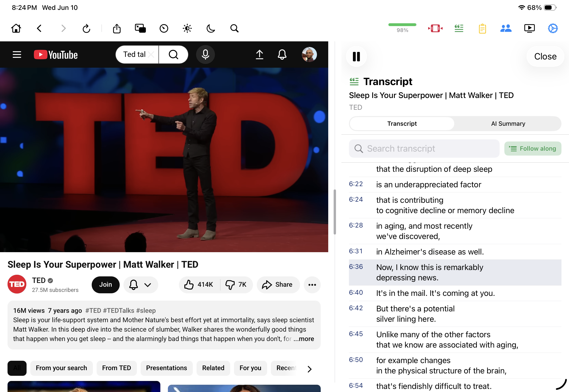
Task: Toggle brightness sun icon
Action: click(187, 28)
